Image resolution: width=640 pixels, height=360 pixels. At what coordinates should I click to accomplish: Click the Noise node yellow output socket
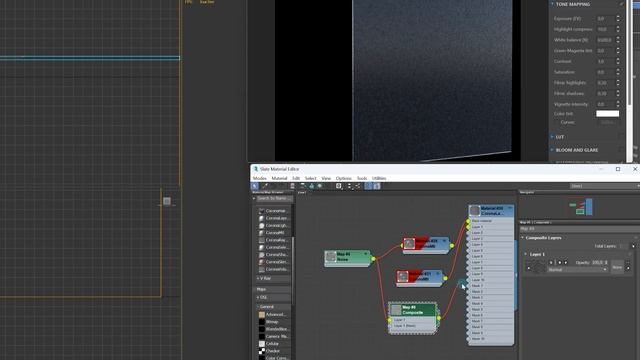[373, 259]
